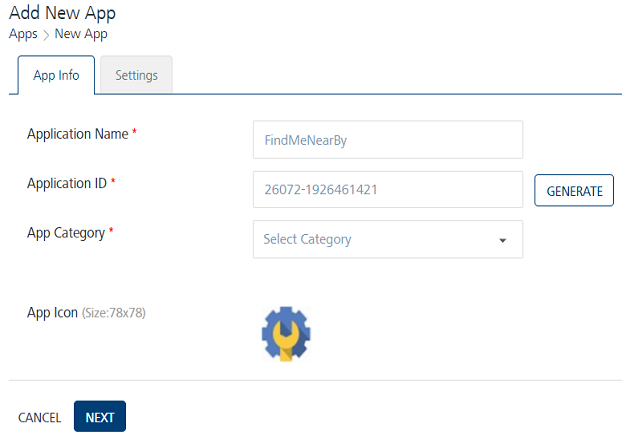Expand the category dropdown arrow
The height and width of the screenshot is (437, 622).
pos(502,240)
